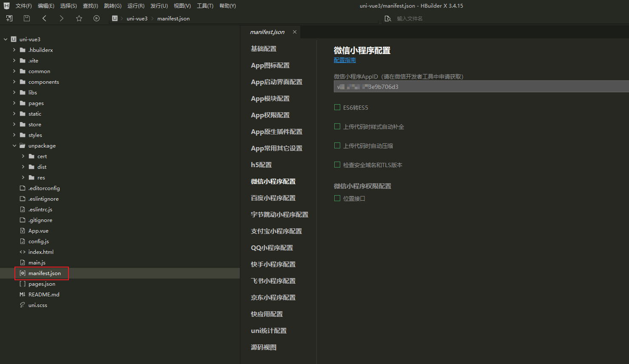Collapse the unpackage folder
Image resolution: width=629 pixels, height=364 pixels.
(x=14, y=146)
